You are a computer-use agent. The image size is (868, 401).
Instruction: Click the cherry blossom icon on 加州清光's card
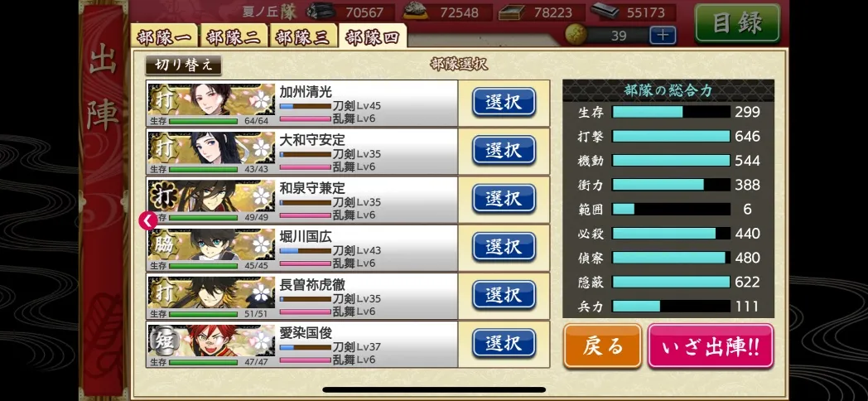tap(261, 99)
